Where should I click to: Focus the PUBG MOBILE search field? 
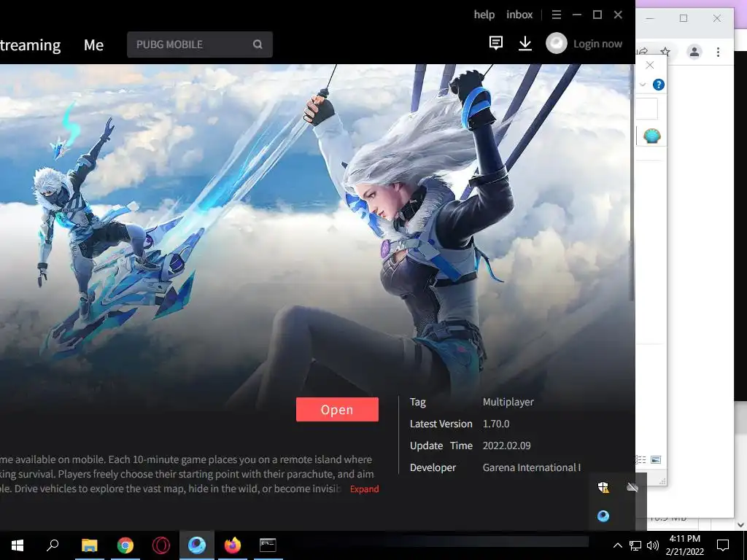click(200, 44)
